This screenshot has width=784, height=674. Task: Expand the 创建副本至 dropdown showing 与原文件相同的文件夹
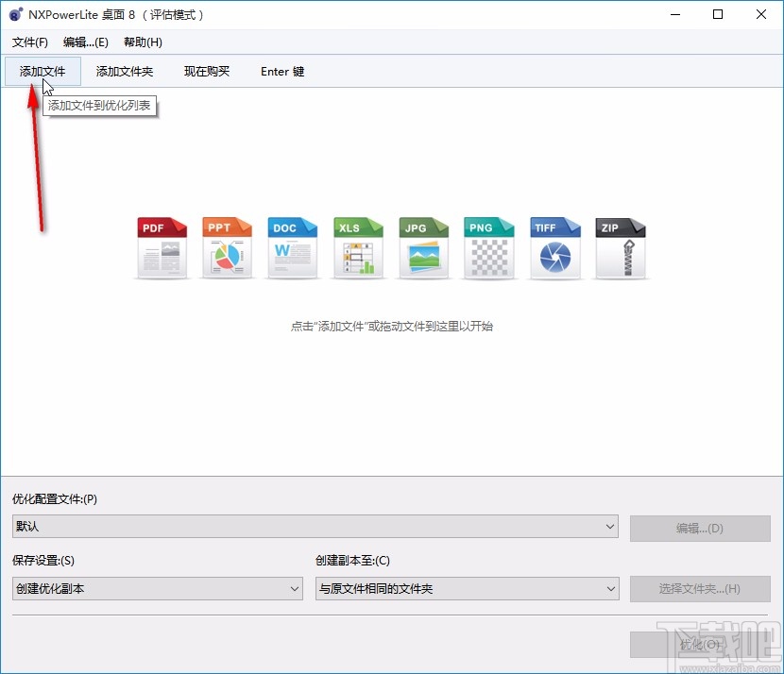point(467,588)
